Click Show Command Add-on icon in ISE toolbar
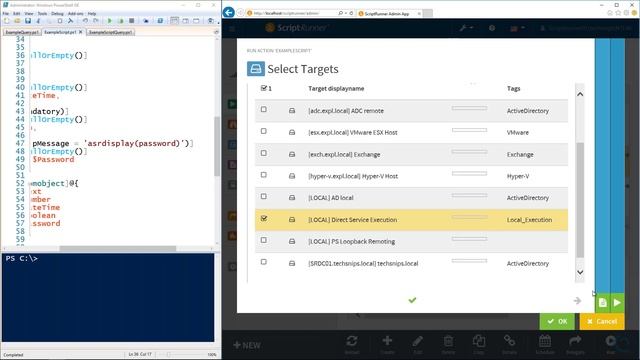 pos(210,21)
